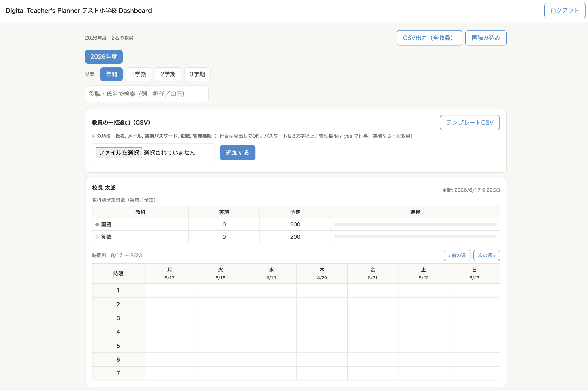Click 算数 planned hours value 200
Image resolution: width=588 pixels, height=391 pixels.
tap(295, 237)
